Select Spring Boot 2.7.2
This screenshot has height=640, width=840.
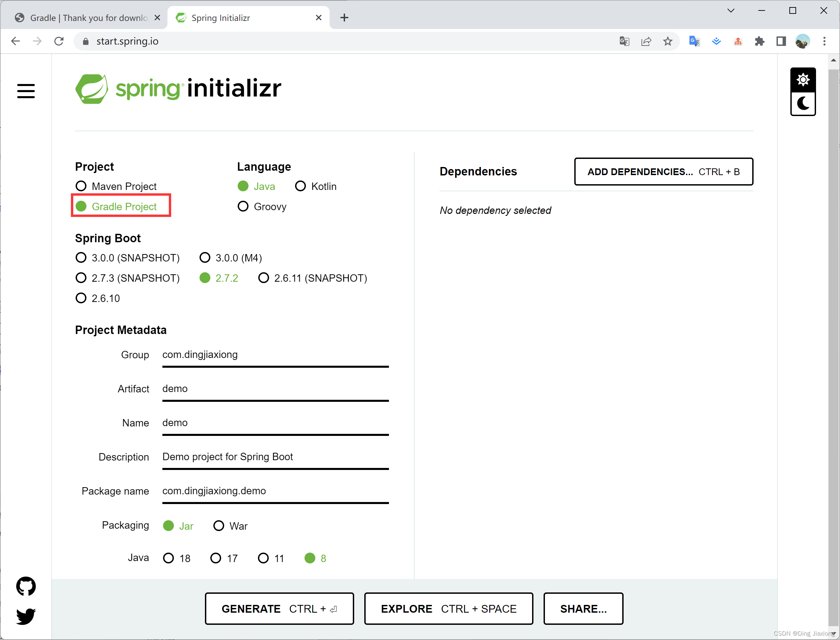(219, 278)
